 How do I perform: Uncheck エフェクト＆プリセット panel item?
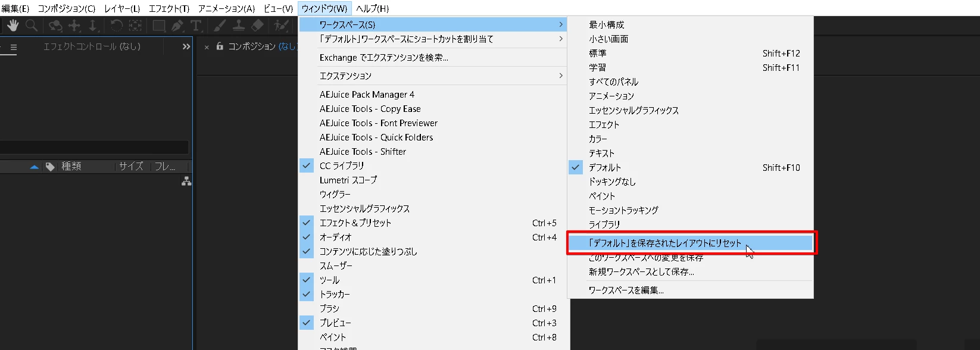[x=433, y=223]
